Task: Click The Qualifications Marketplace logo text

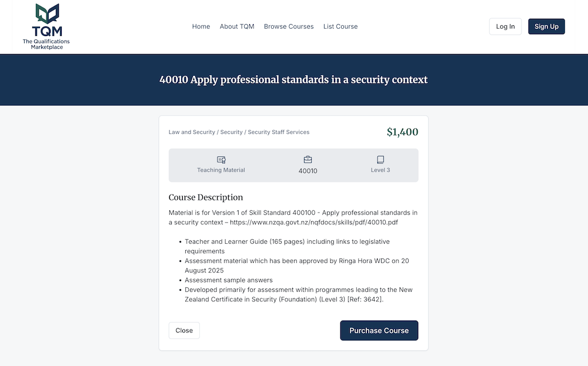Action: click(46, 42)
